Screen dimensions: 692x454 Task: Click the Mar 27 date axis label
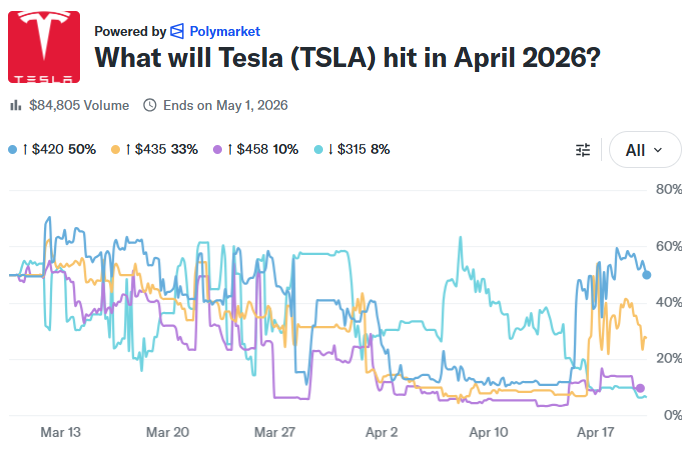coord(274,433)
